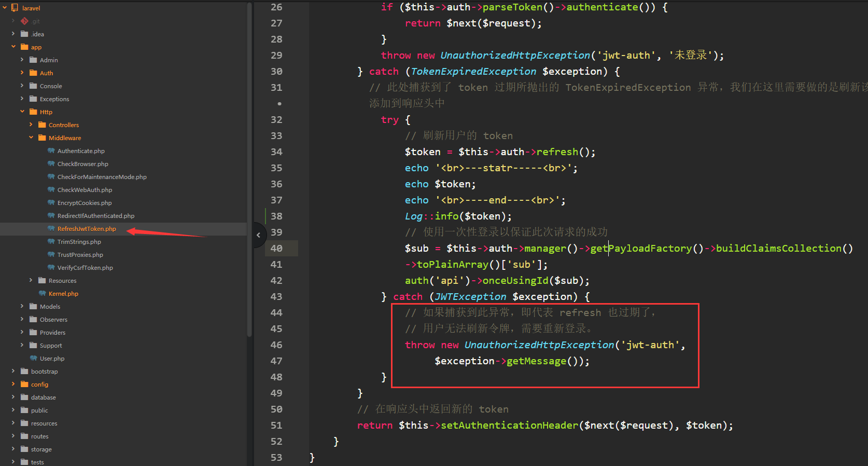Click the Controllers folder icon
868x466 pixels.
pos(42,125)
